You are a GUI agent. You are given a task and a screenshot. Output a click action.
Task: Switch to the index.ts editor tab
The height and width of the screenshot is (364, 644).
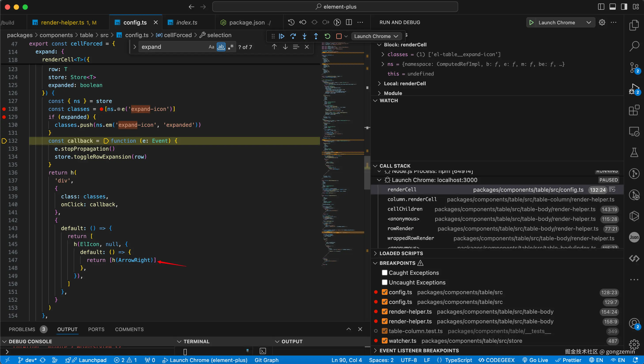pos(186,23)
